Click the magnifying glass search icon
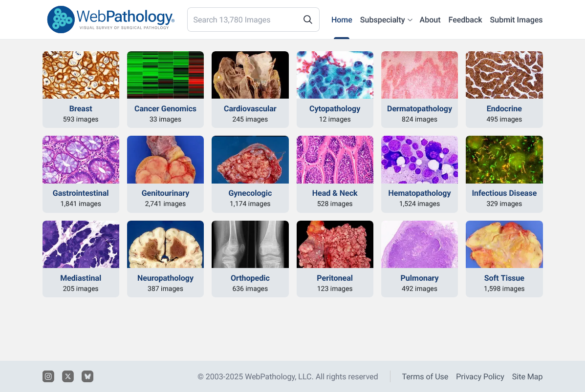Image resolution: width=585 pixels, height=392 pixels. 308,20
